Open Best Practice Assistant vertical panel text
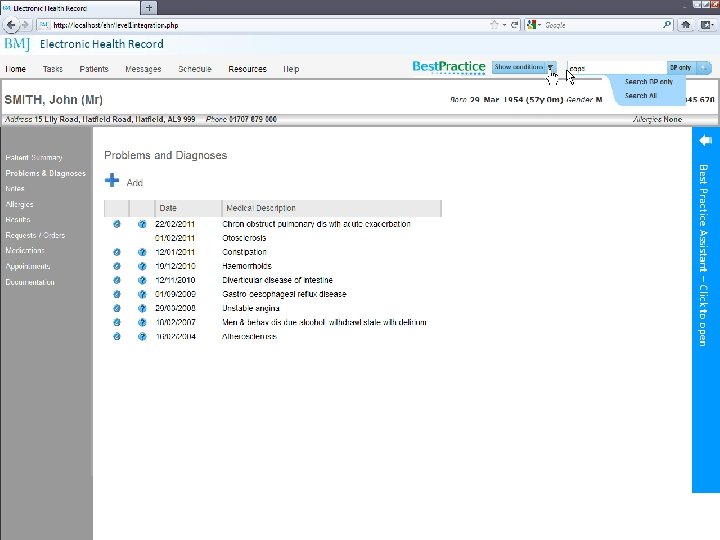 pos(703,255)
